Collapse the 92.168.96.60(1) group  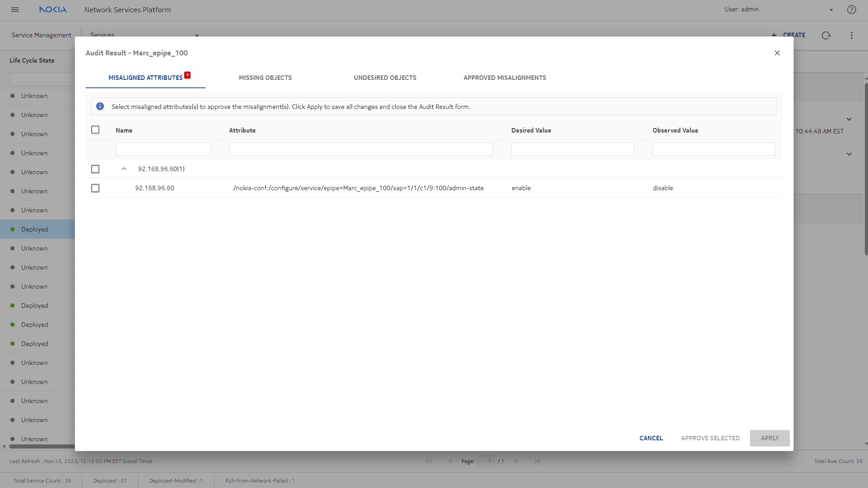pyautogui.click(x=124, y=169)
